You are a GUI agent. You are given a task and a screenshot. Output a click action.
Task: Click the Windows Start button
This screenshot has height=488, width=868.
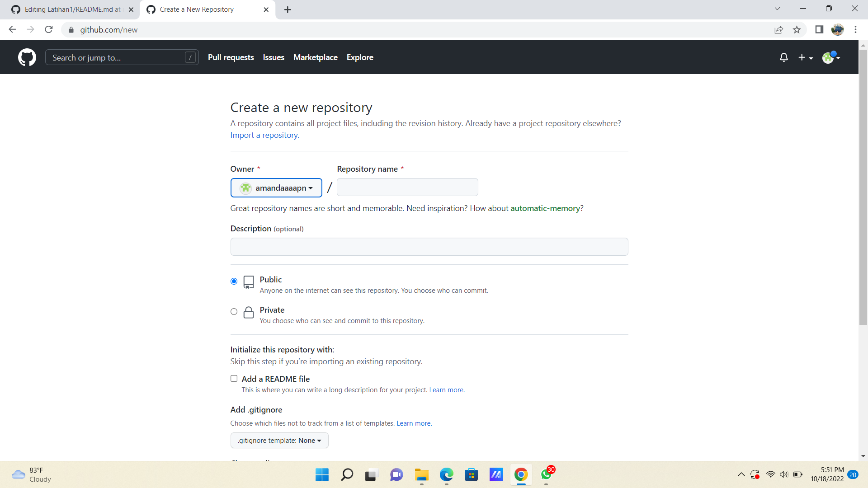pyautogui.click(x=321, y=475)
